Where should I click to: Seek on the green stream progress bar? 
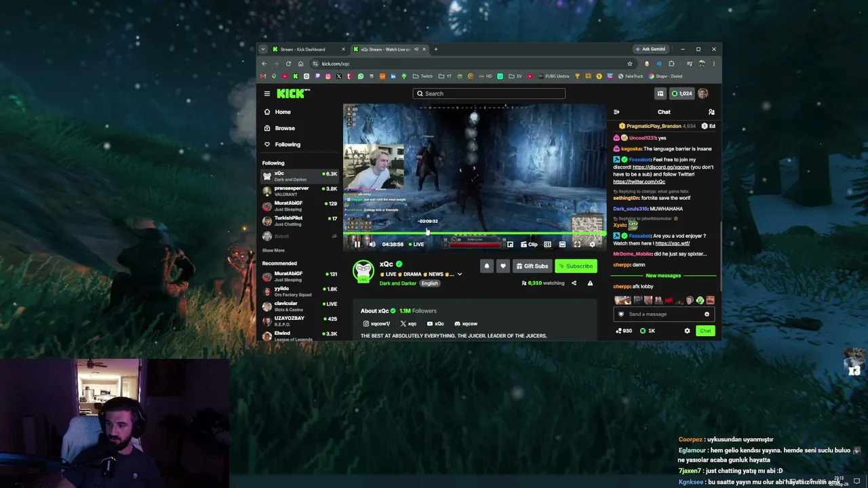click(x=474, y=233)
